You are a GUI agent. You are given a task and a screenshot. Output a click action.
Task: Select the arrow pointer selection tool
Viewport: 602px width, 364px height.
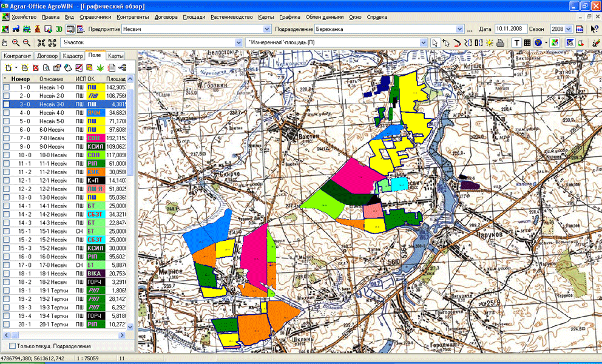(x=435, y=42)
